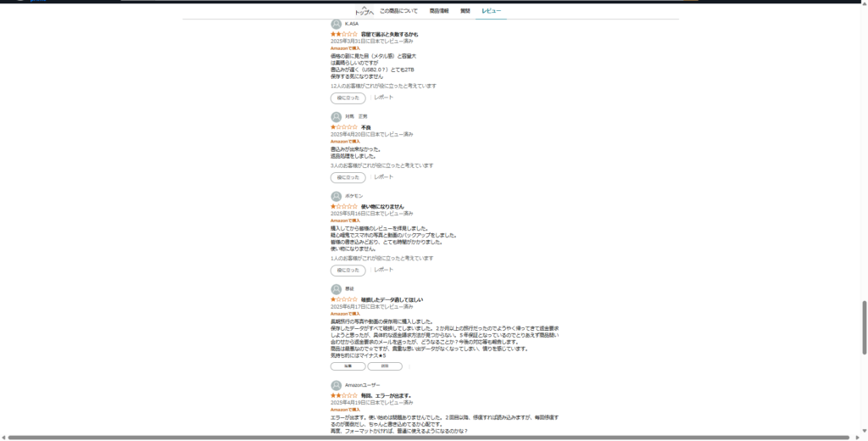Viewport: 868px width, 441px height.
Task: Select the レビュー tab
Action: (491, 11)
